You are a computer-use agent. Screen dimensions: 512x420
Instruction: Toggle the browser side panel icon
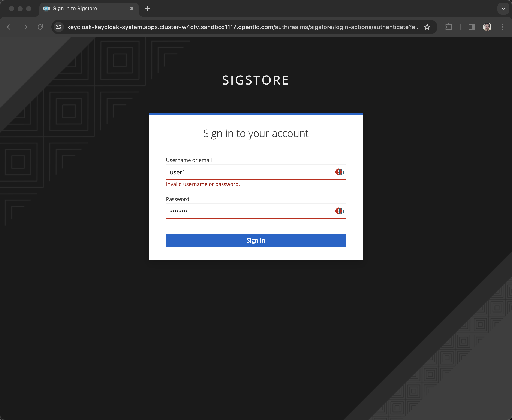pyautogui.click(x=471, y=27)
